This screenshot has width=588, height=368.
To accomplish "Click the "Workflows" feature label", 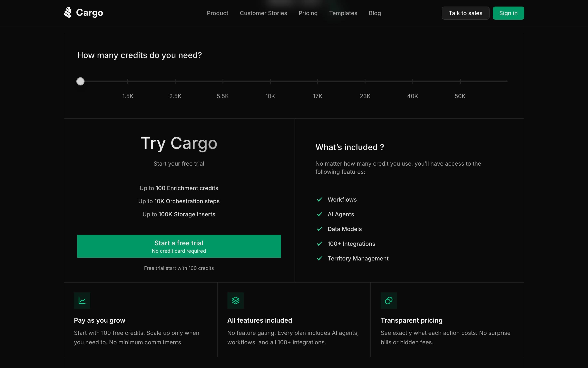I will [342, 200].
